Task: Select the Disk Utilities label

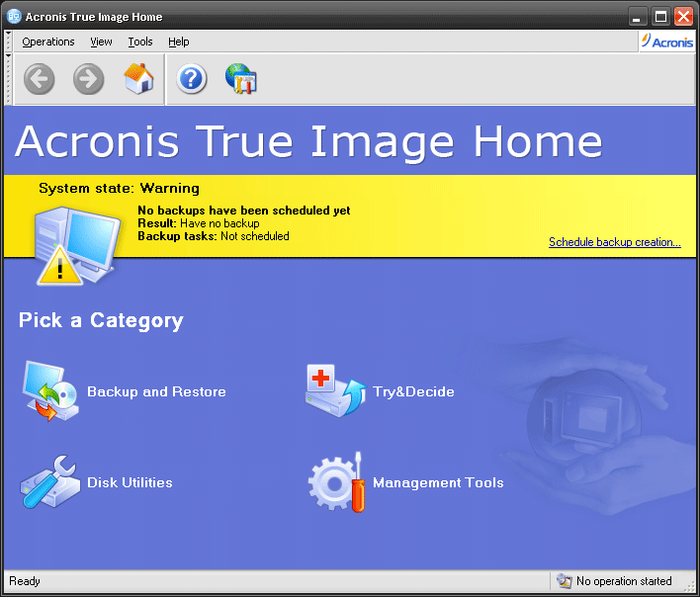Action: click(130, 482)
